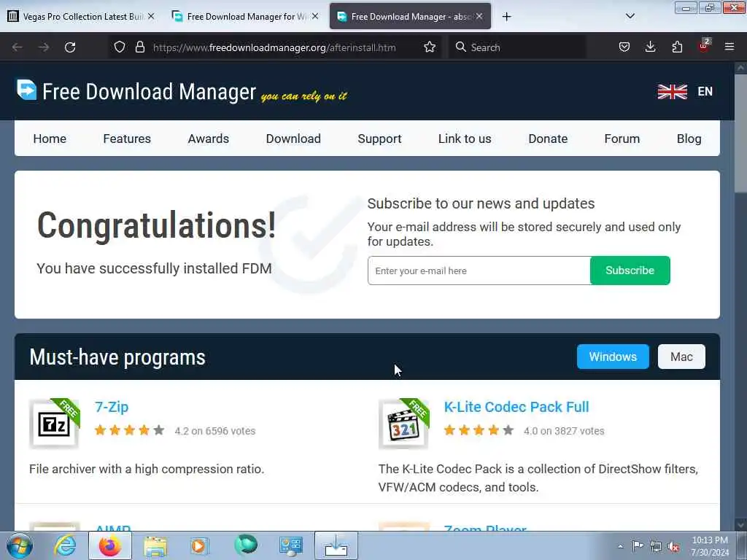The image size is (747, 560).
Task: Focus the e-mail input field
Action: (479, 271)
